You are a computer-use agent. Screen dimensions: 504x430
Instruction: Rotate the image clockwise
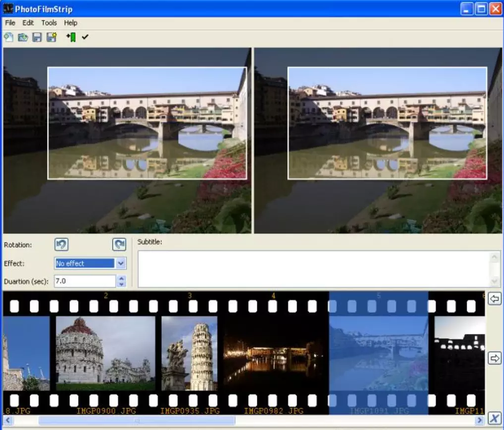pyautogui.click(x=119, y=244)
